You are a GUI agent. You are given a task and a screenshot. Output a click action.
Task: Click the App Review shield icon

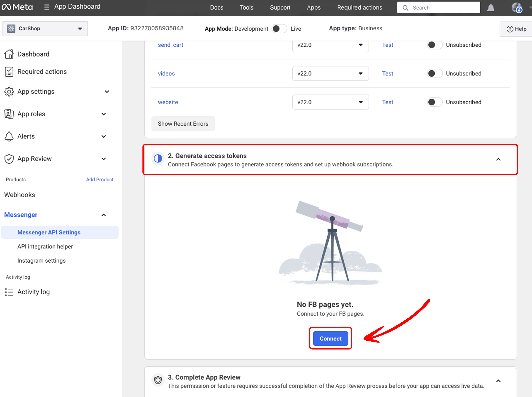click(9, 159)
